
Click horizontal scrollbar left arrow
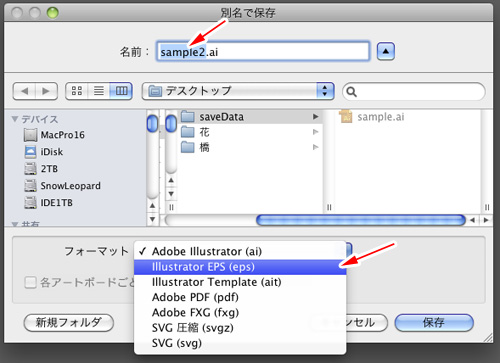[472, 220]
